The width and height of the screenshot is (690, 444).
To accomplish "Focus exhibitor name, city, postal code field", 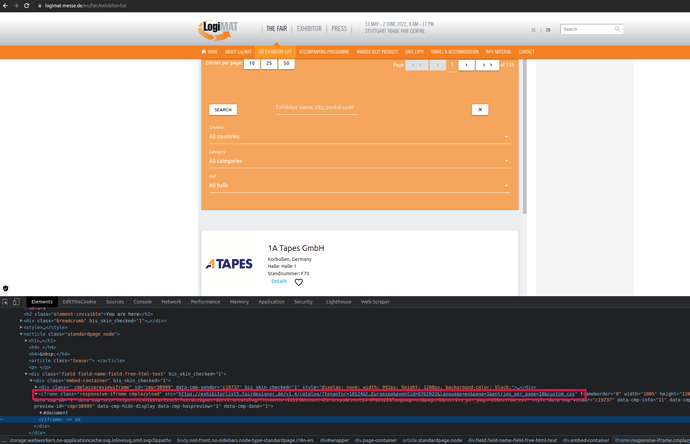I will pos(317,107).
